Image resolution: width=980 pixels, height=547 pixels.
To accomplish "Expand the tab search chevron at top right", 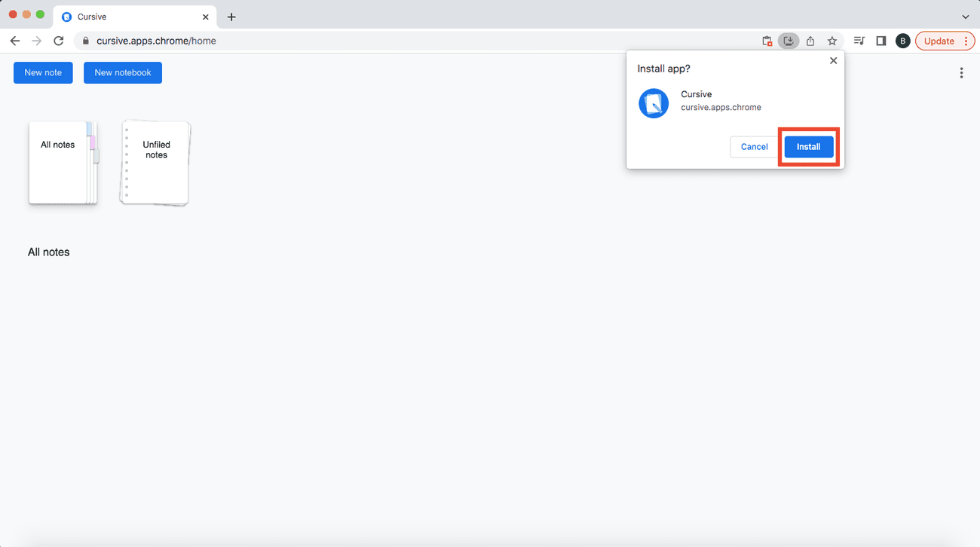I will (x=965, y=16).
